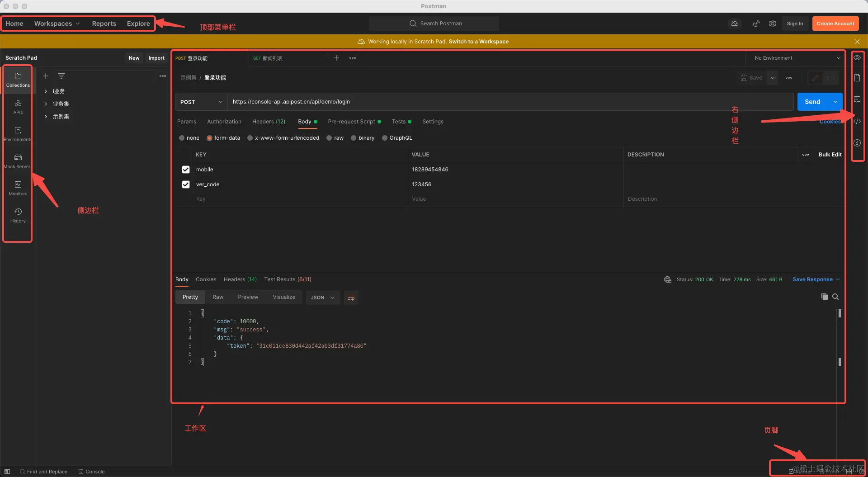The image size is (868, 477).
Task: Open the request Headers (12) tab
Action: (269, 122)
